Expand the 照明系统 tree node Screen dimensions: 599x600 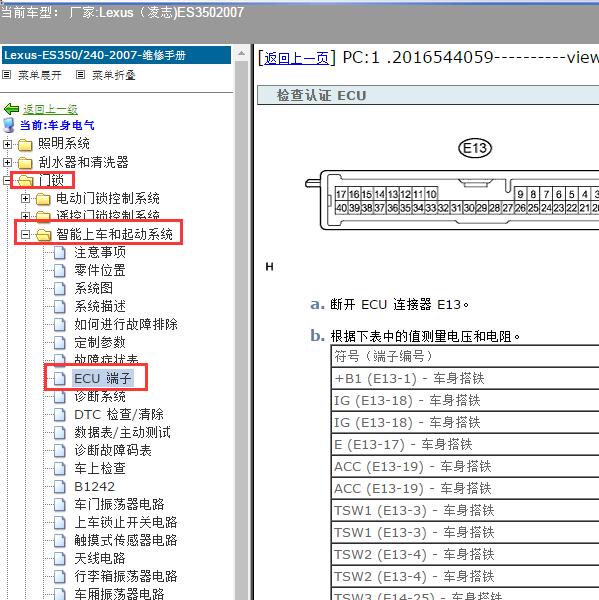point(7,144)
